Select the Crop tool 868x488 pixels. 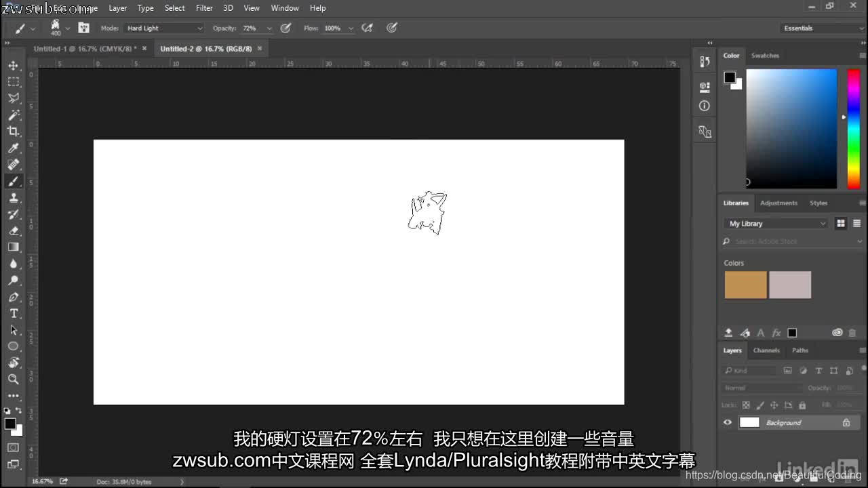12,131
